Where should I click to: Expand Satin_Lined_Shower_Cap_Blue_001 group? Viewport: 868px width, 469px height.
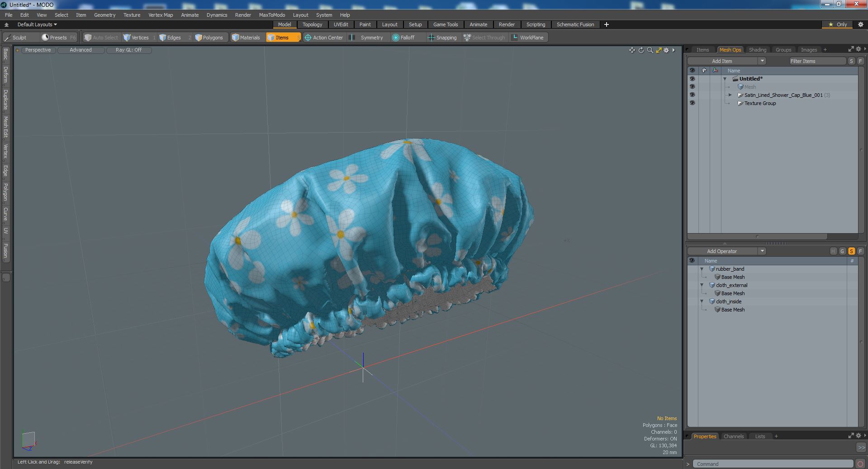coord(730,95)
